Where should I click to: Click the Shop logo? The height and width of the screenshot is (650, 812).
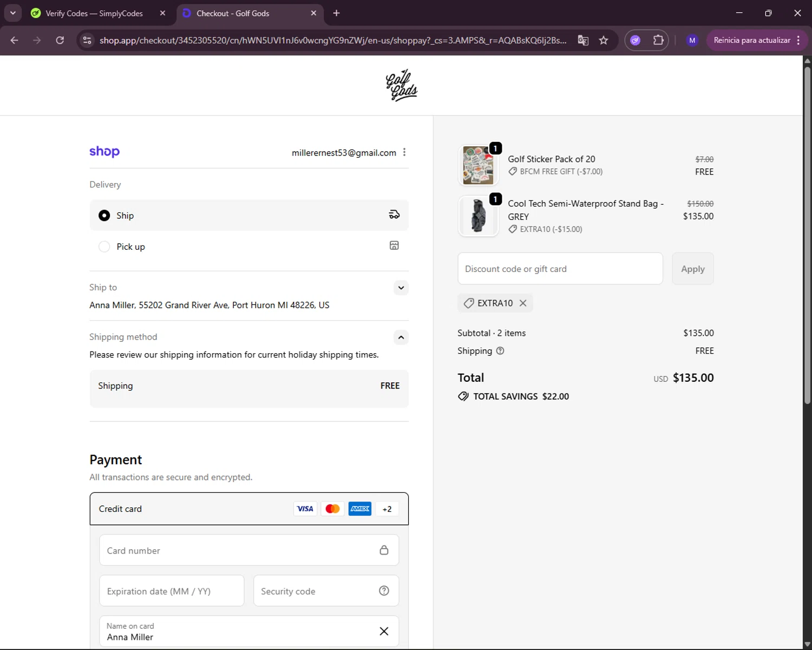tap(104, 152)
